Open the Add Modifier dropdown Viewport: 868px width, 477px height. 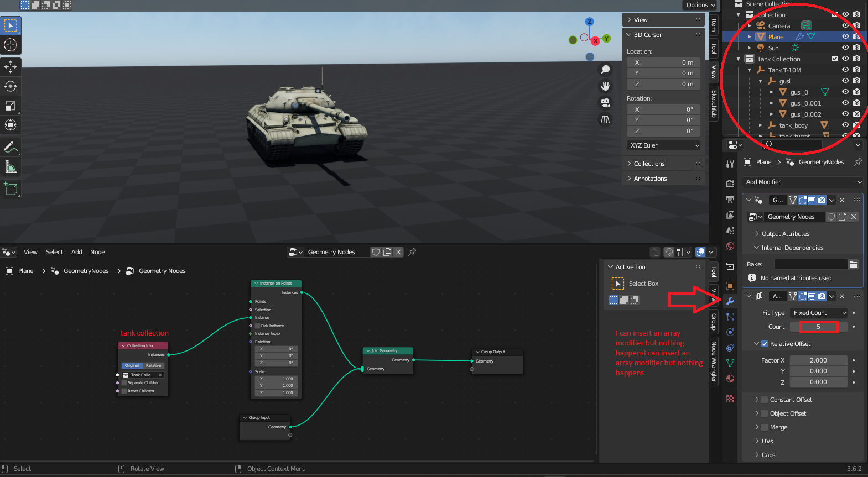tap(802, 182)
